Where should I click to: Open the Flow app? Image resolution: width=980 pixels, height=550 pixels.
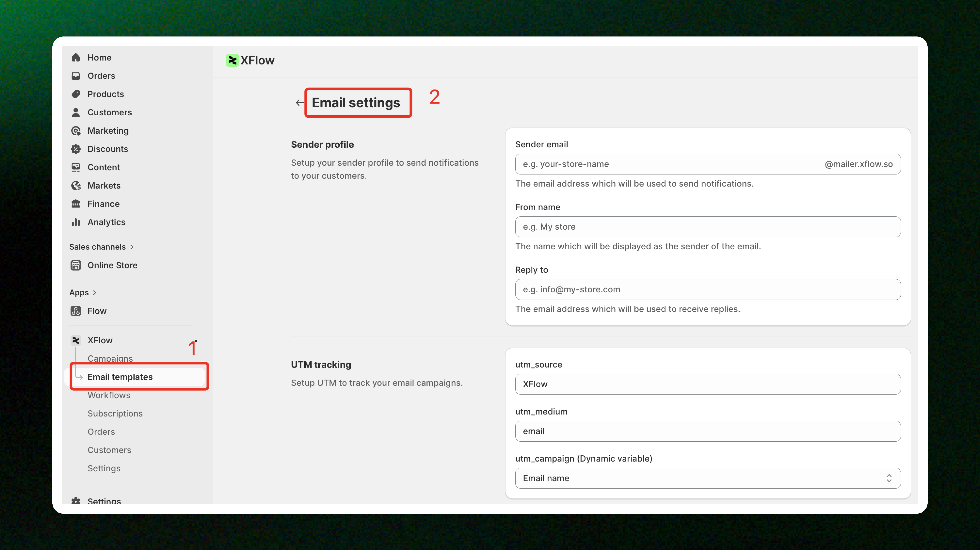click(x=97, y=311)
